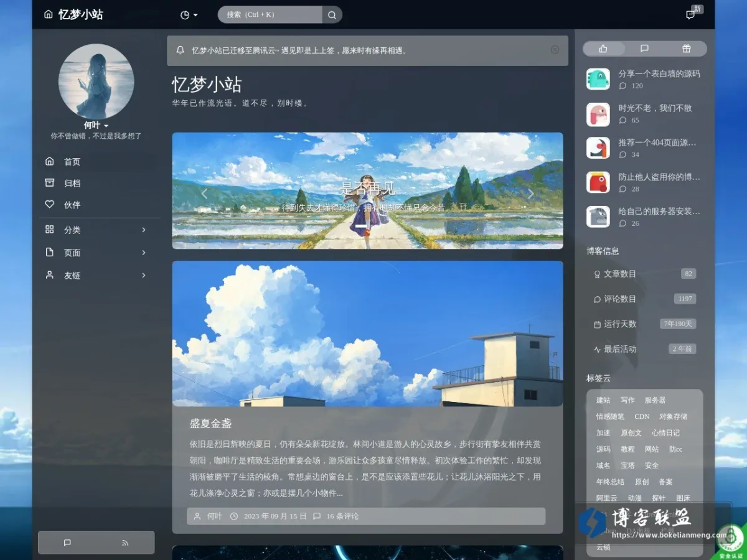Select the 情感随笔 tag
The image size is (747, 560).
coord(610,416)
